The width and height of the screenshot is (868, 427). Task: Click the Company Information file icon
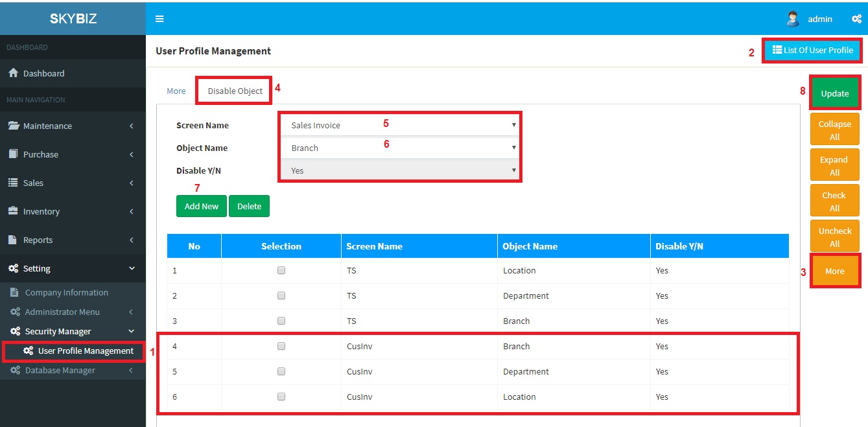15,292
